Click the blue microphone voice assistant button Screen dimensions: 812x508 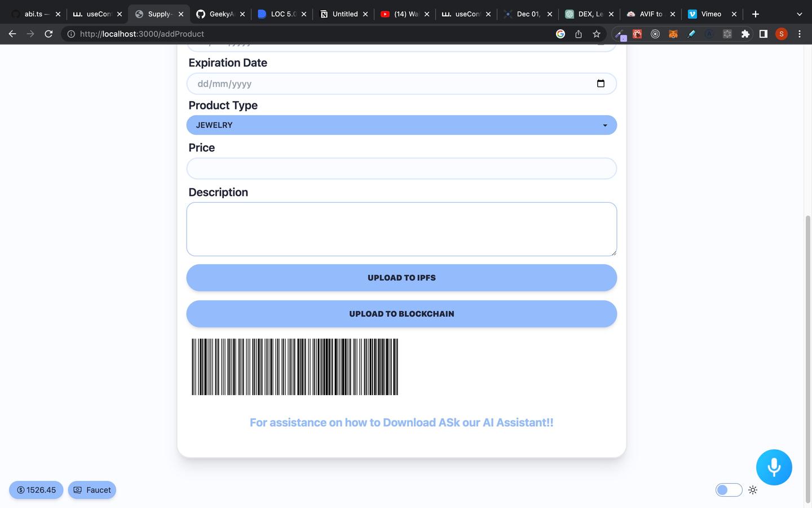pyautogui.click(x=774, y=467)
